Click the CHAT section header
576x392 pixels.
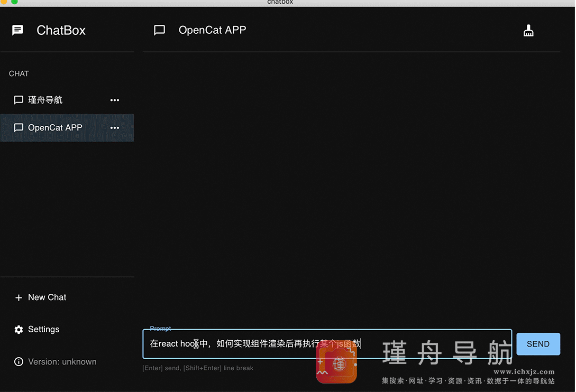click(x=19, y=73)
